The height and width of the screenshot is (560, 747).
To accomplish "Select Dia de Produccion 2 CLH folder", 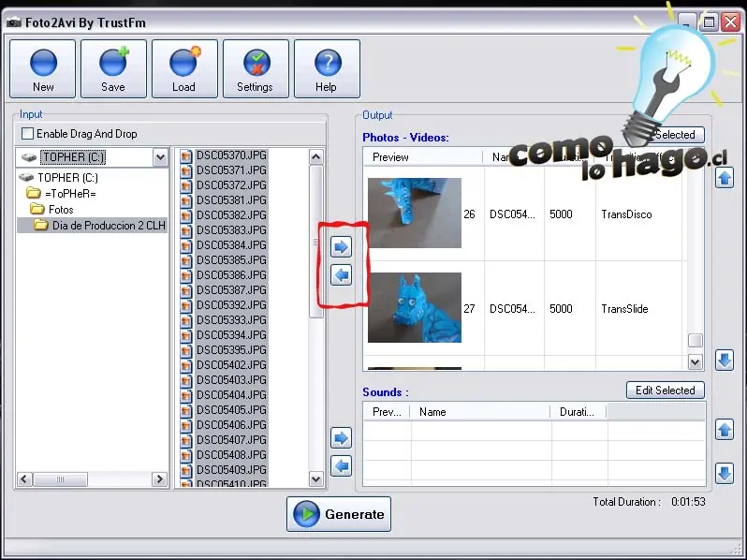I will pos(109,226).
